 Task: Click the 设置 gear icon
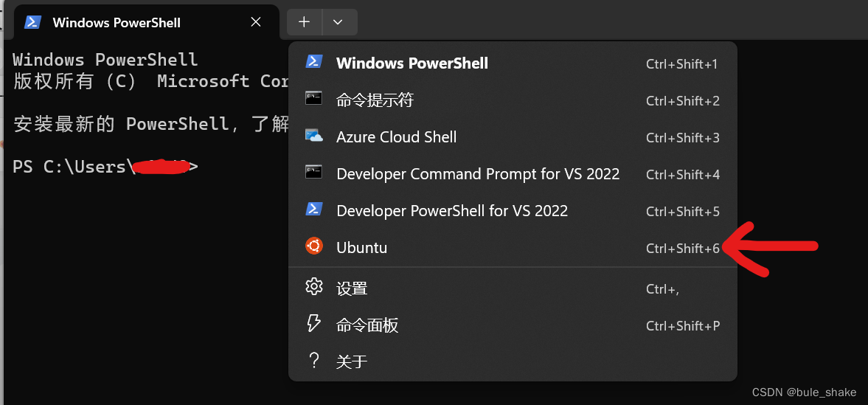click(x=314, y=287)
